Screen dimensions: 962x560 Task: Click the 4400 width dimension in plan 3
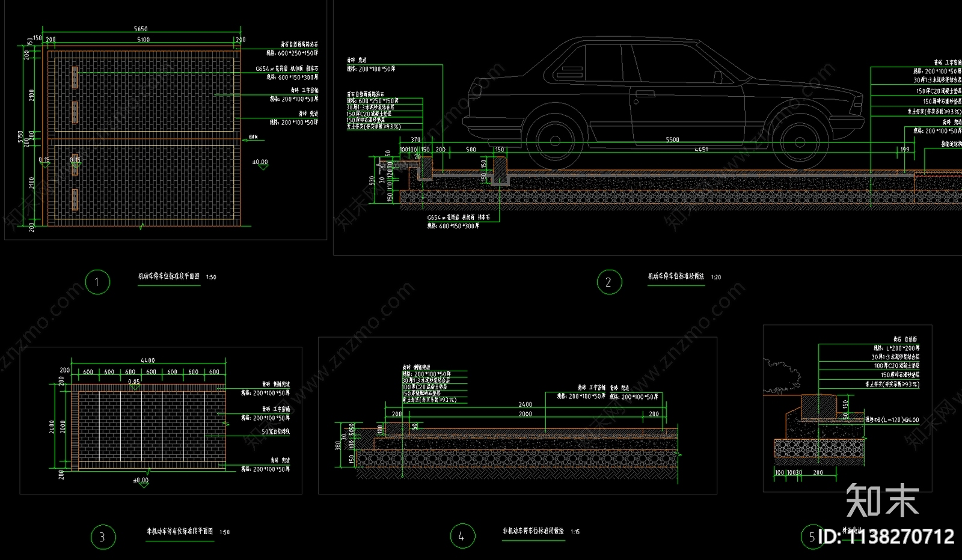point(147,361)
